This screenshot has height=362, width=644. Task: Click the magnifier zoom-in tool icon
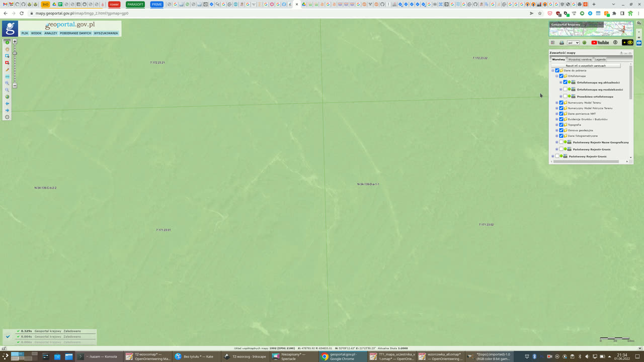tap(7, 83)
